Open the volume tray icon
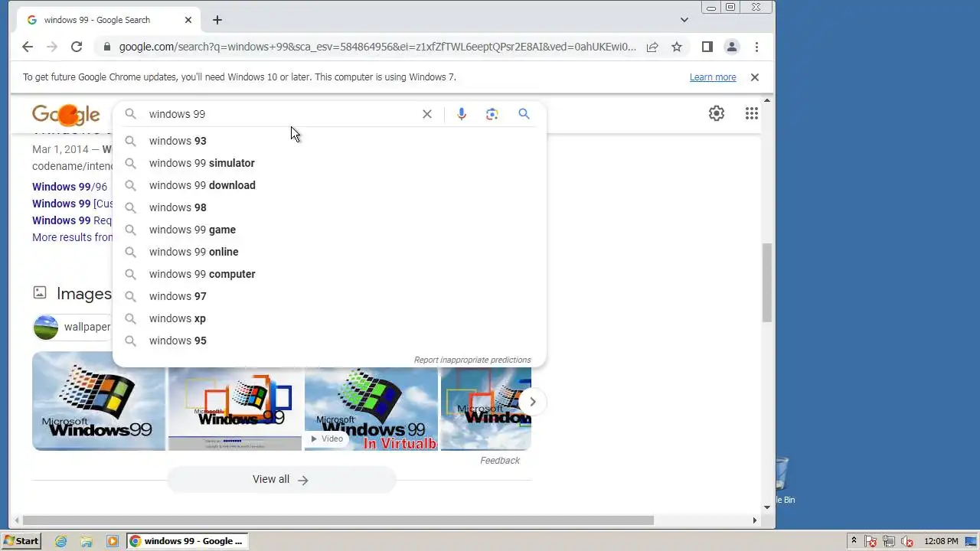The height and width of the screenshot is (551, 980). tap(907, 542)
